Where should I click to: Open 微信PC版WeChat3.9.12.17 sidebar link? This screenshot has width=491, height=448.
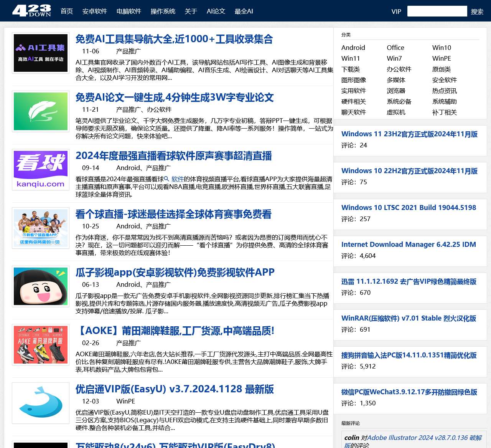pos(409,392)
